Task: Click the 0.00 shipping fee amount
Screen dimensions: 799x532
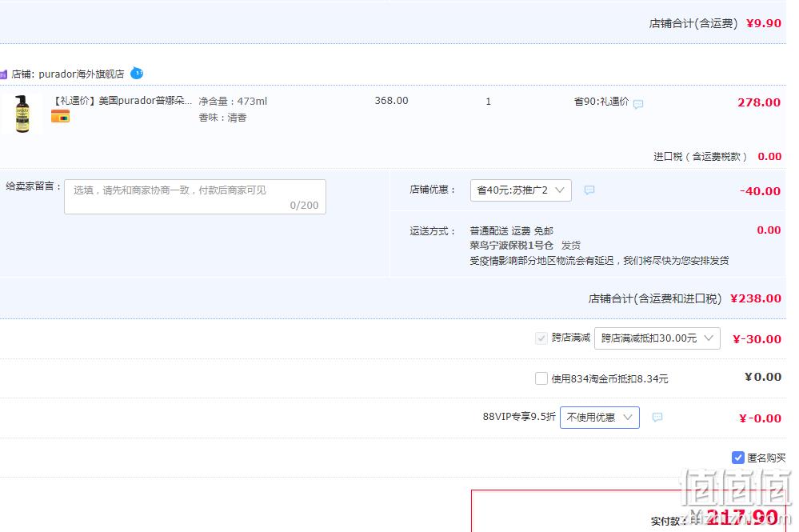Action: coord(769,230)
